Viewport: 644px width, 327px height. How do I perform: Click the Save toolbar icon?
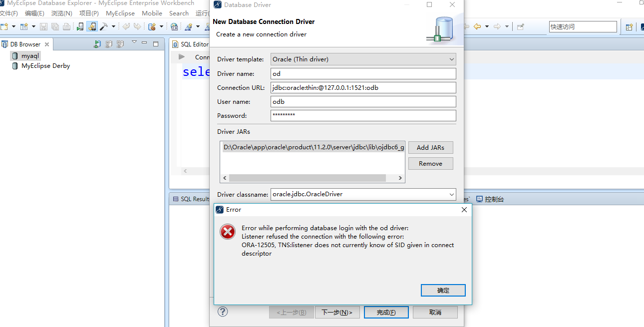tap(43, 26)
